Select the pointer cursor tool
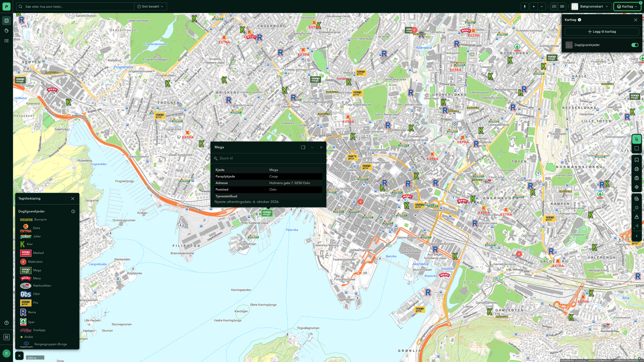Screen dimensions: 644x362 [x=636, y=139]
